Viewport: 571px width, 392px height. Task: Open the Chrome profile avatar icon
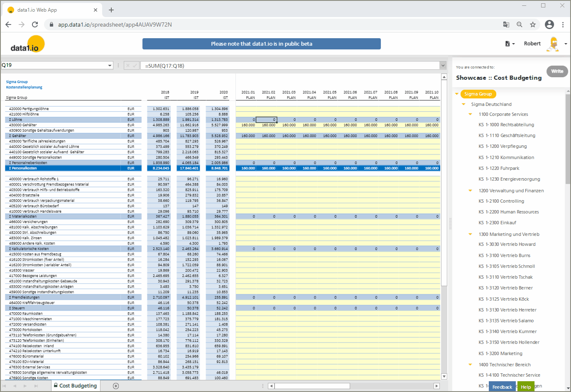[549, 24]
